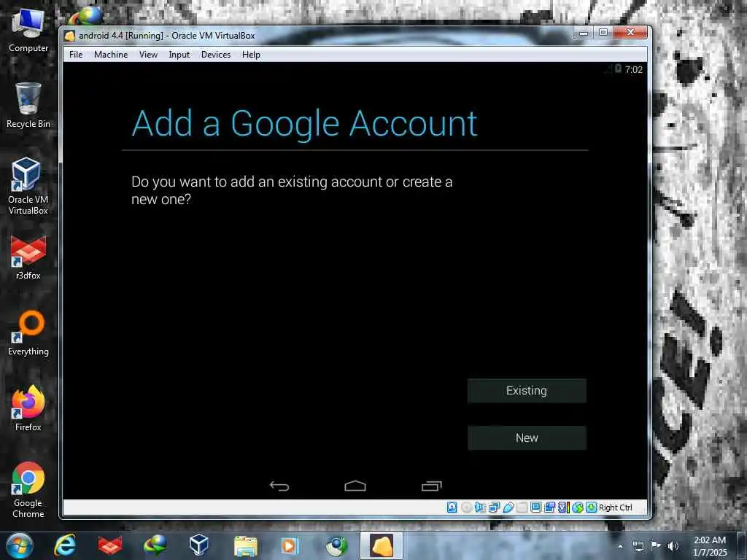This screenshot has width=747, height=560.
Task: Open the Machine menu
Action: (x=111, y=54)
